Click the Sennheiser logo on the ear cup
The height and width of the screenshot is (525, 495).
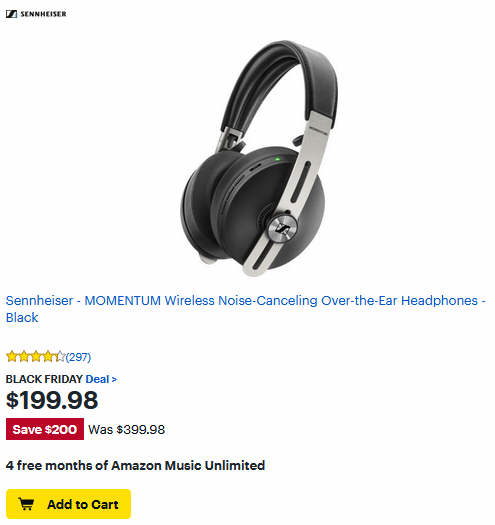282,228
